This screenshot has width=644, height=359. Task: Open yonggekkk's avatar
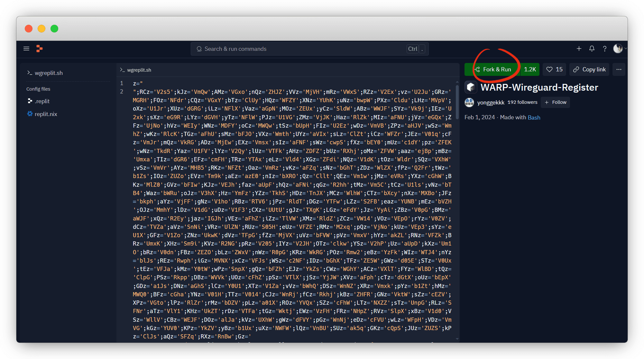(469, 103)
